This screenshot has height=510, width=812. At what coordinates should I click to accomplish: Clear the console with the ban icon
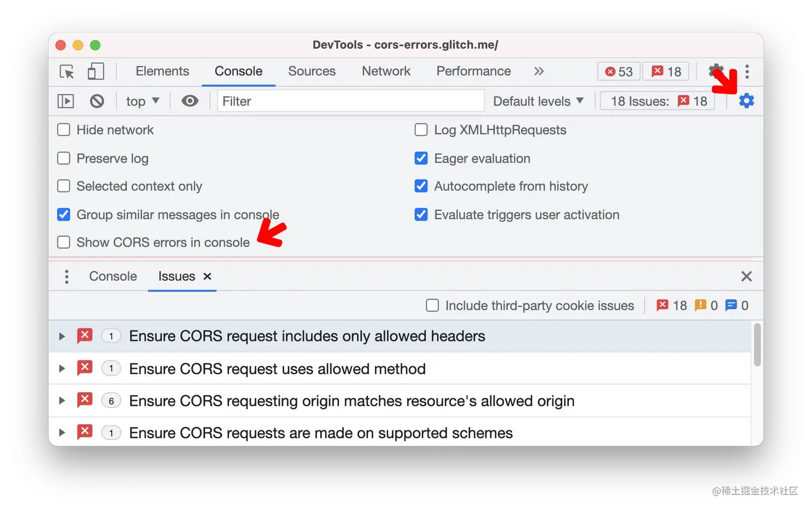coord(97,101)
